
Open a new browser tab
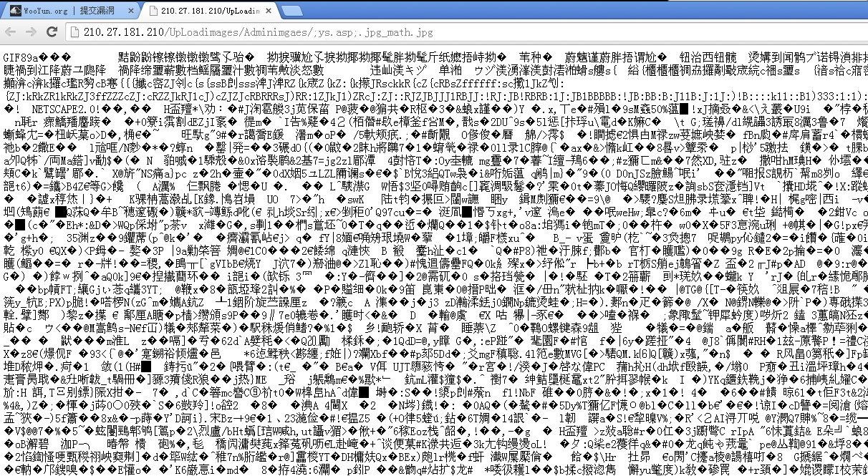pos(293,12)
